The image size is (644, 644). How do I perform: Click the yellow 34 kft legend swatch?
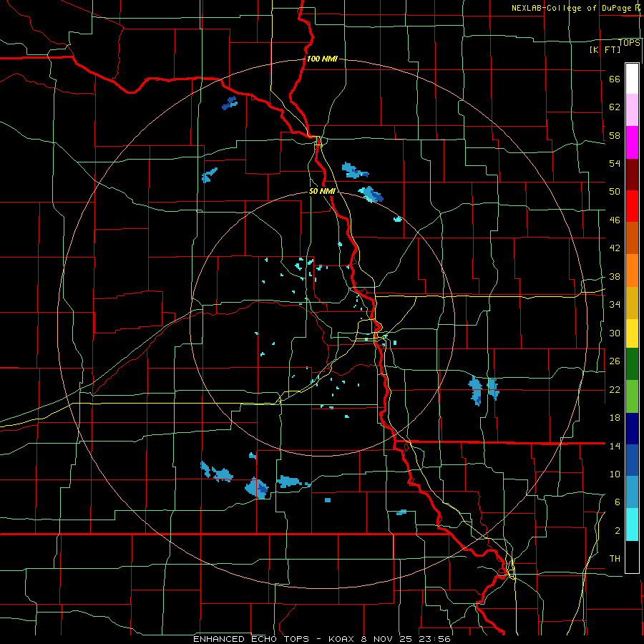pyautogui.click(x=632, y=333)
